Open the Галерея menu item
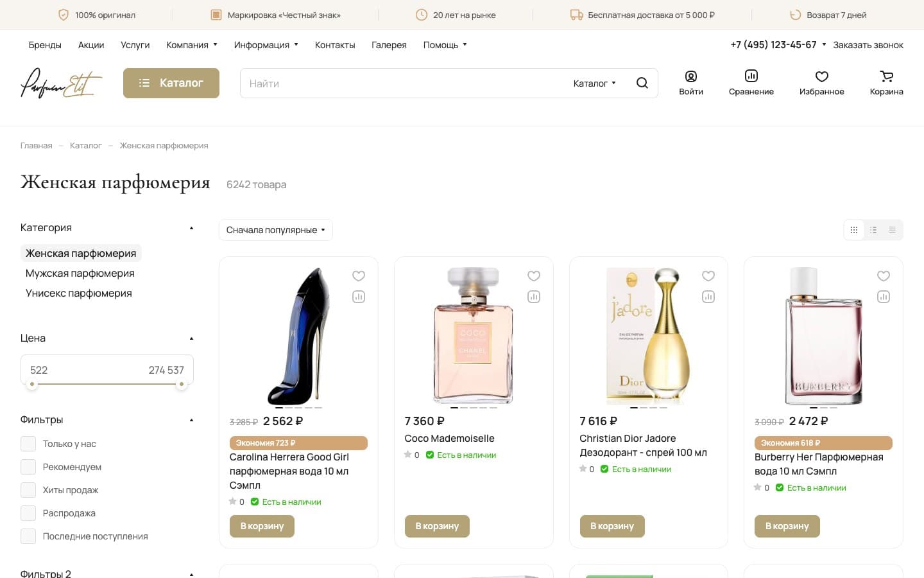 389,45
